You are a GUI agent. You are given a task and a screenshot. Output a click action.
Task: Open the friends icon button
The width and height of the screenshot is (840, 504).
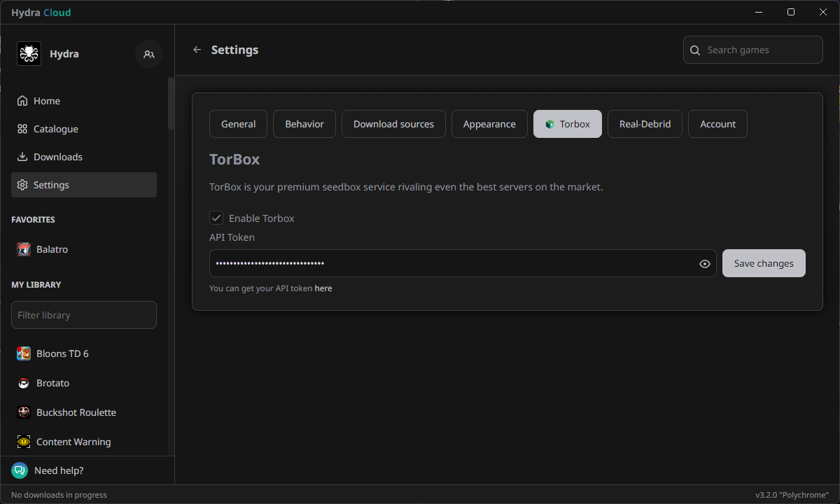(x=149, y=54)
